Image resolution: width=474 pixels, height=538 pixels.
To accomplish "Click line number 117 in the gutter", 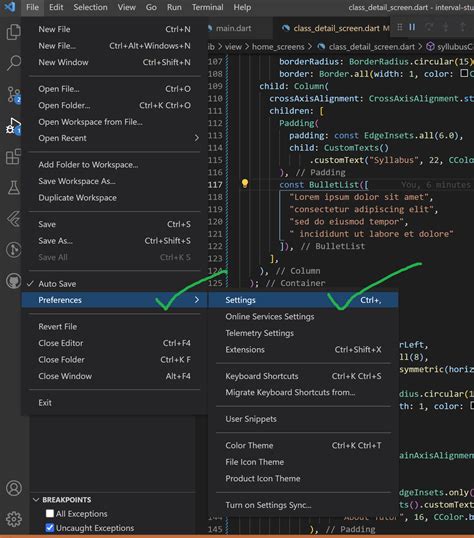I will pos(215,185).
